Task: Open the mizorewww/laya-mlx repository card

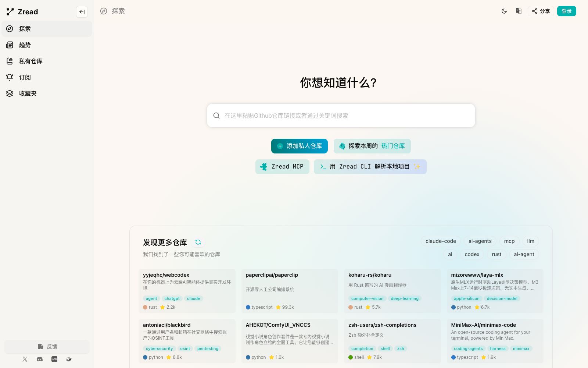Action: pyautogui.click(x=495, y=291)
